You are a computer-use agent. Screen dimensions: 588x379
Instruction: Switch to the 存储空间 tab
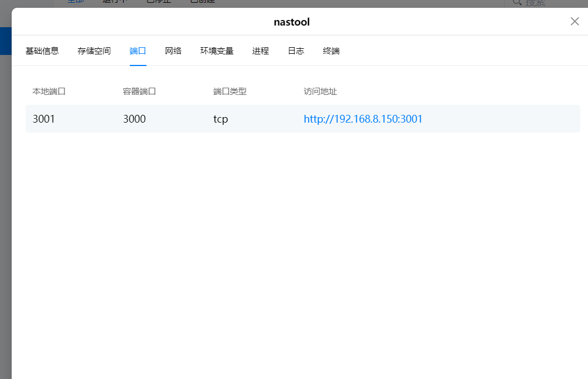pyautogui.click(x=94, y=51)
